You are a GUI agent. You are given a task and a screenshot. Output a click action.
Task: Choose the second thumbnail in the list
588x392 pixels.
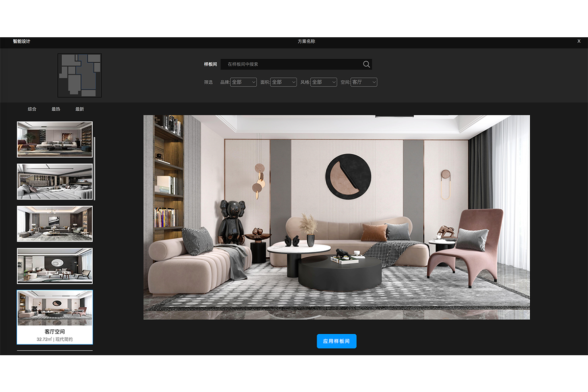(54, 181)
